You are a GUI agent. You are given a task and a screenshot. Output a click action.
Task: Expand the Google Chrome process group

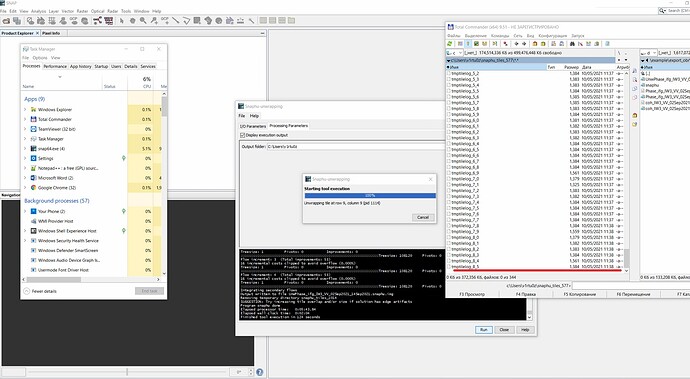[x=25, y=188]
